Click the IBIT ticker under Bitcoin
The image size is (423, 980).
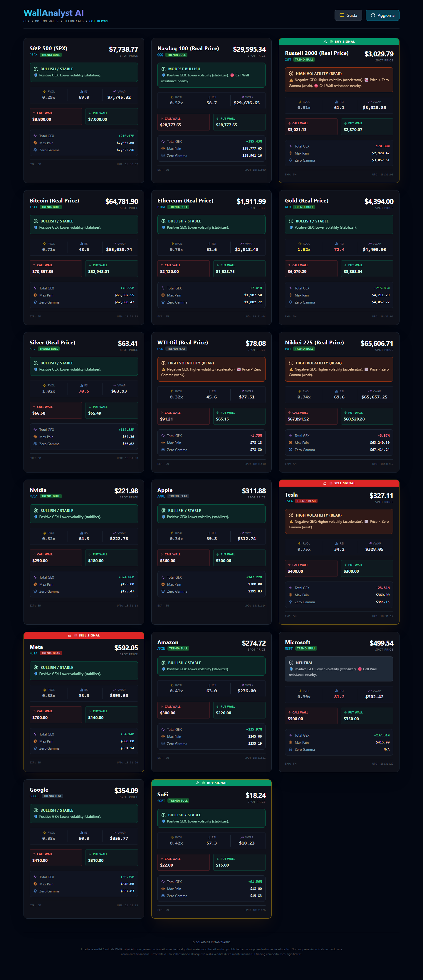coord(33,207)
